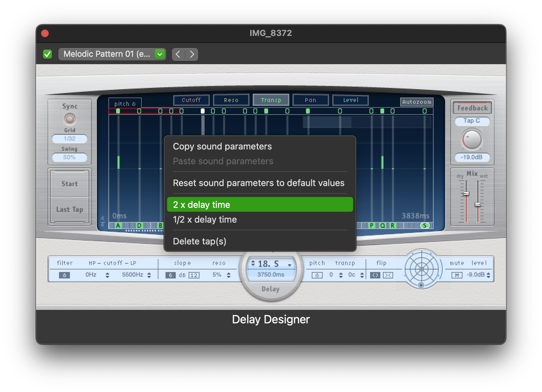This screenshot has height=392, width=542.
Task: Close the IMG_8372 window with red button
Action: (45, 33)
